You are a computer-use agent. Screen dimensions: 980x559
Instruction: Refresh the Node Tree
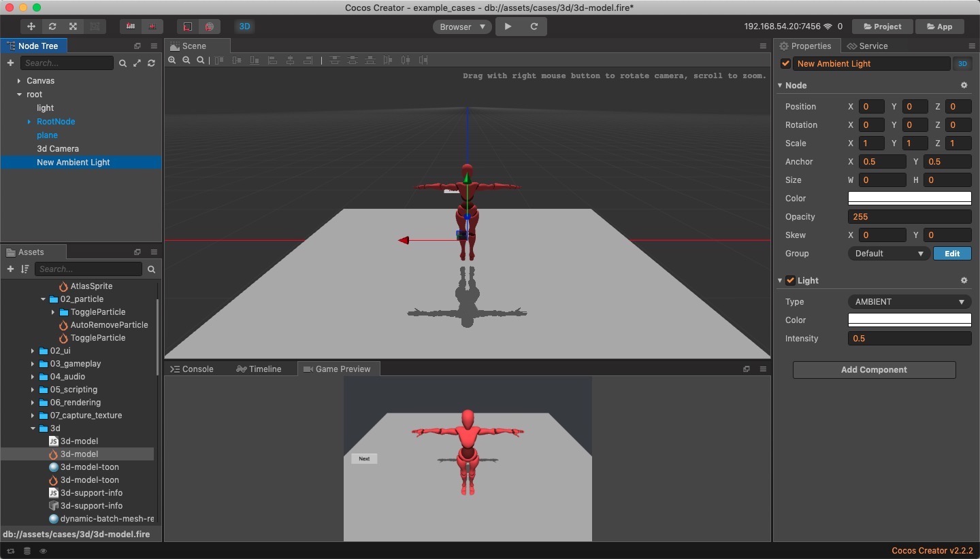[x=151, y=63]
